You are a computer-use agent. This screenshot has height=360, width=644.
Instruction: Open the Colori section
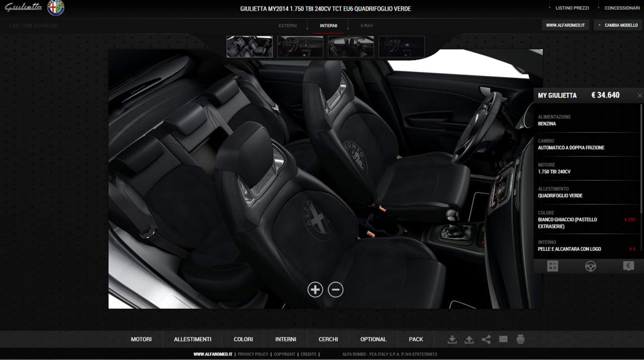(244, 339)
